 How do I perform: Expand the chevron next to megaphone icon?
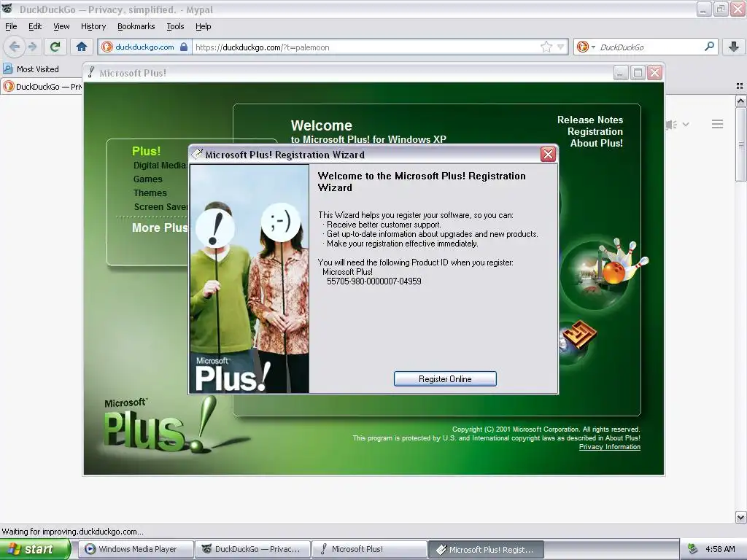686,124
